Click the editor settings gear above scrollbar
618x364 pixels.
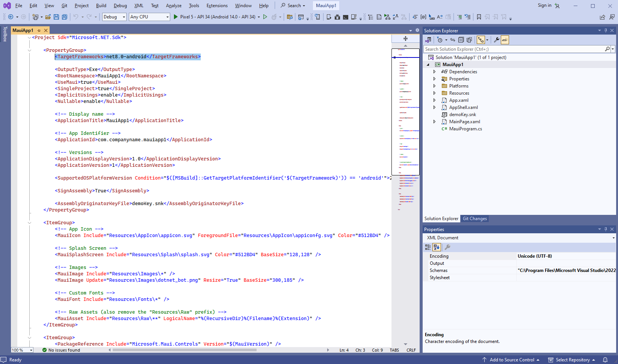tap(417, 30)
